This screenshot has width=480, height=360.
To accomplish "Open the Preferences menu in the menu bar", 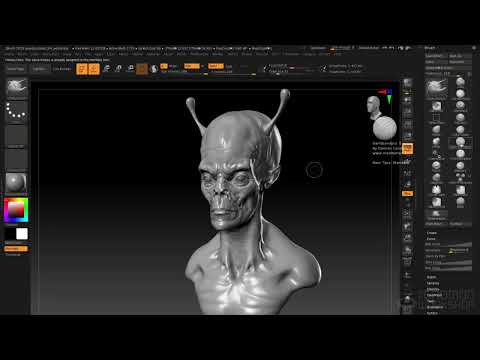I will [199, 54].
